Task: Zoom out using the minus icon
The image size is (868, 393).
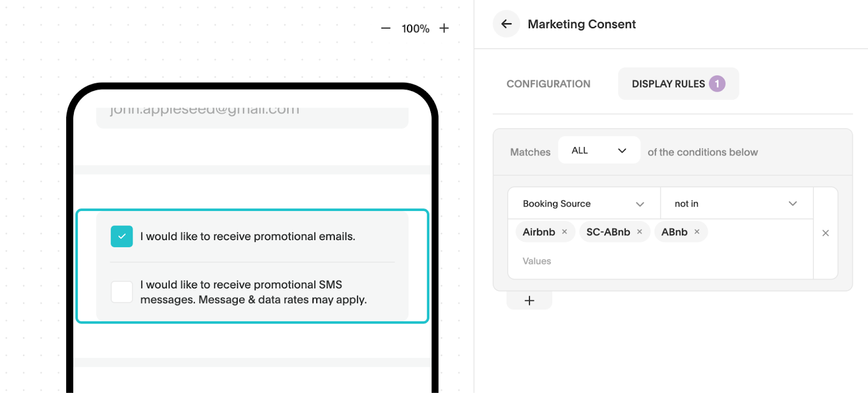Action: click(x=386, y=28)
